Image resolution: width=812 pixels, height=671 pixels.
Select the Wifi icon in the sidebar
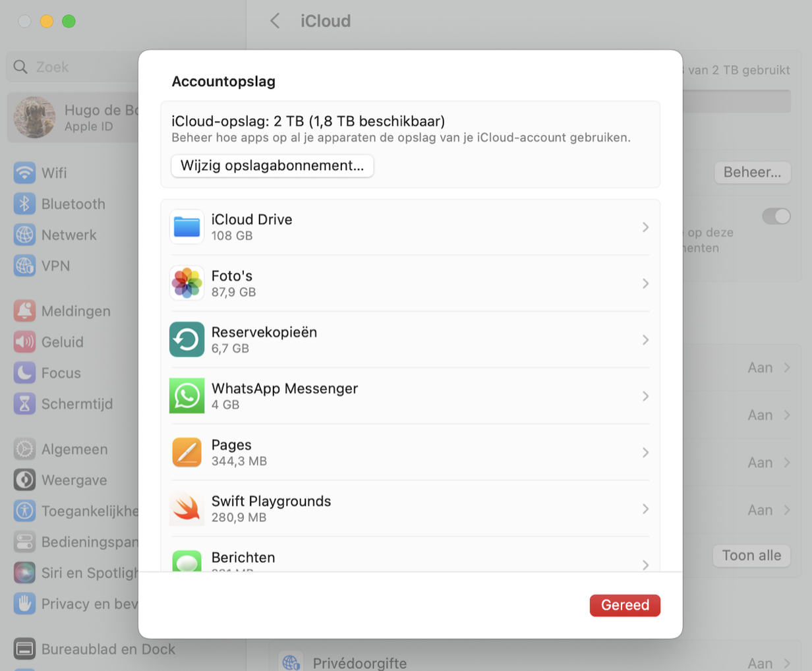[x=24, y=173]
